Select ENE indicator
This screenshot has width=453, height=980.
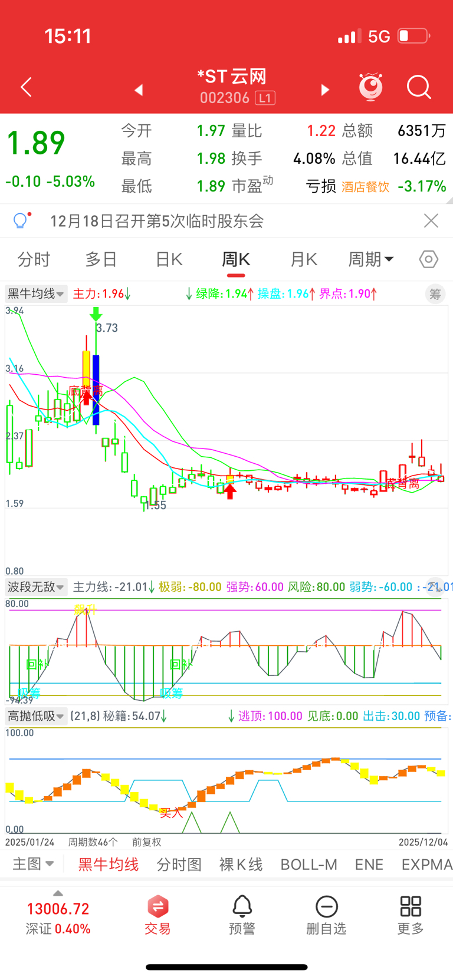click(369, 864)
